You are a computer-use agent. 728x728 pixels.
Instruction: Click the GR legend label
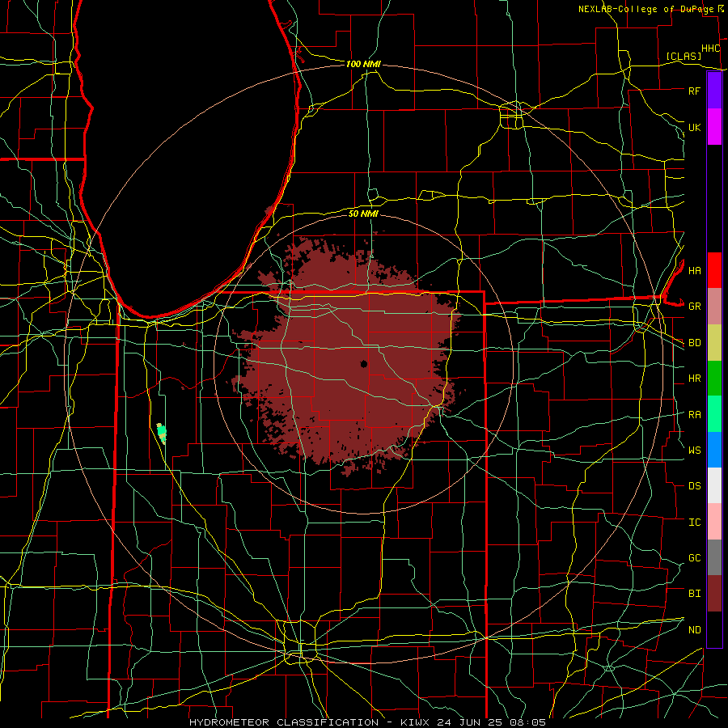pyautogui.click(x=694, y=307)
